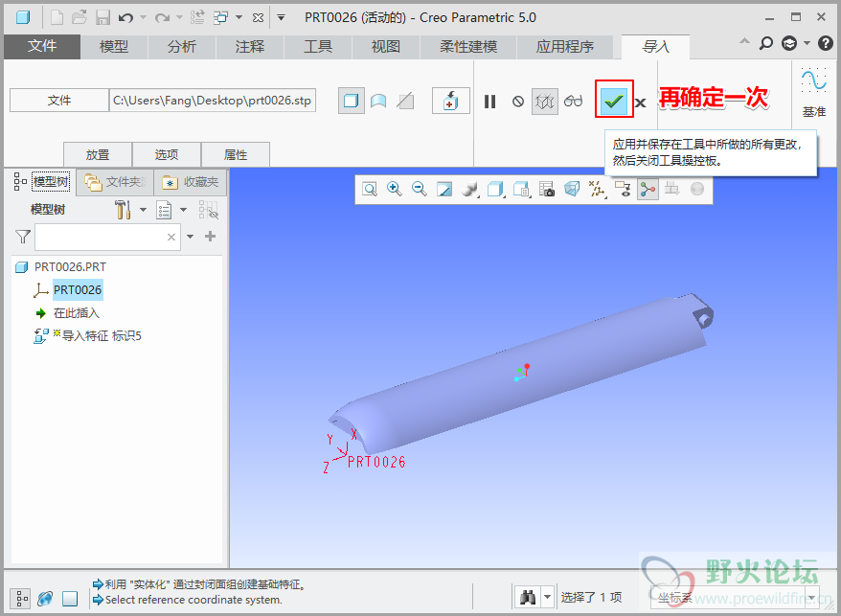Click the Refit view icon
Screen dimensions: 841x616
pyautogui.click(x=370, y=189)
